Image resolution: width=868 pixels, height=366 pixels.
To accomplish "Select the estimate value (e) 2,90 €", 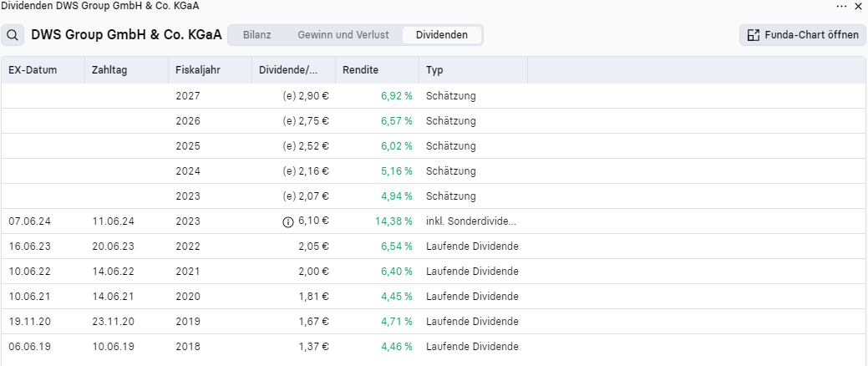I will click(x=306, y=96).
